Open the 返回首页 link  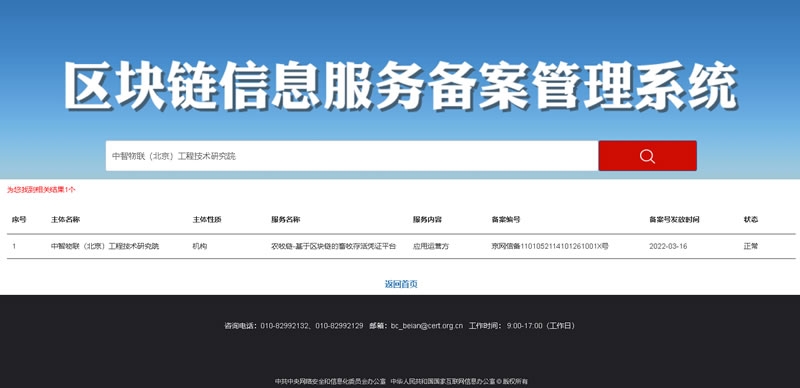click(x=401, y=284)
